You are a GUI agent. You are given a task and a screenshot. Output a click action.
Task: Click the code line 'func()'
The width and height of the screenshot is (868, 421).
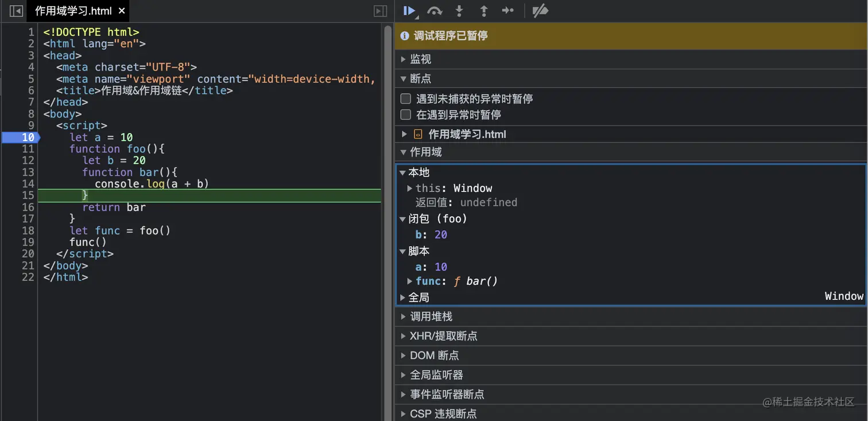(x=88, y=242)
